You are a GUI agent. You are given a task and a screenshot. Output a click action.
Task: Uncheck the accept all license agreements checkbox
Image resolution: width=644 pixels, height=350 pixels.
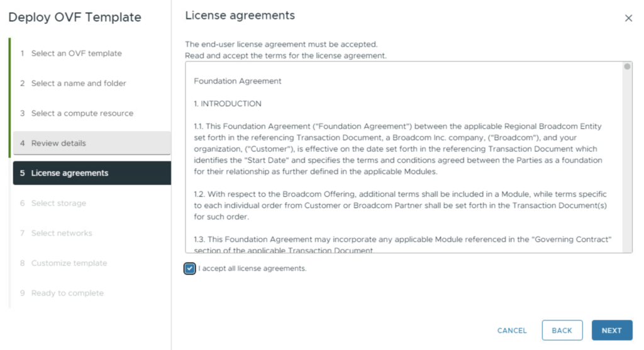190,269
